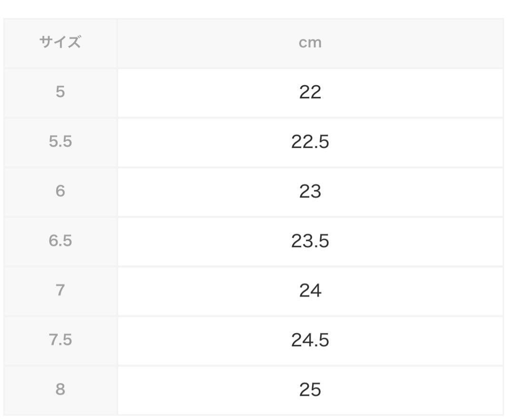Select the size 5 cell
The image size is (514, 420).
pyautogui.click(x=60, y=93)
